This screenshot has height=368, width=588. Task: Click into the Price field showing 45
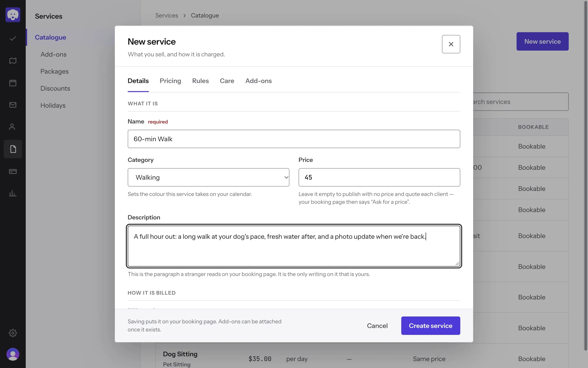pyautogui.click(x=379, y=177)
